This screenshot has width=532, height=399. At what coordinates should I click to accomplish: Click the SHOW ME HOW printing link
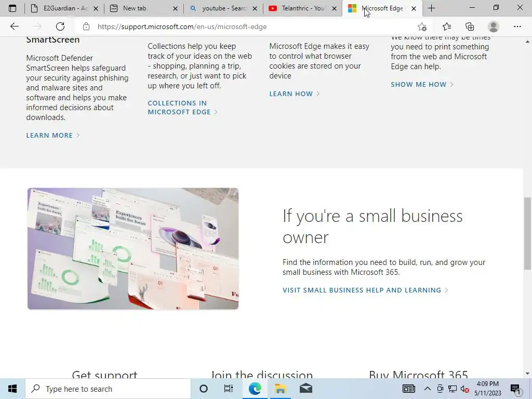pos(422,84)
